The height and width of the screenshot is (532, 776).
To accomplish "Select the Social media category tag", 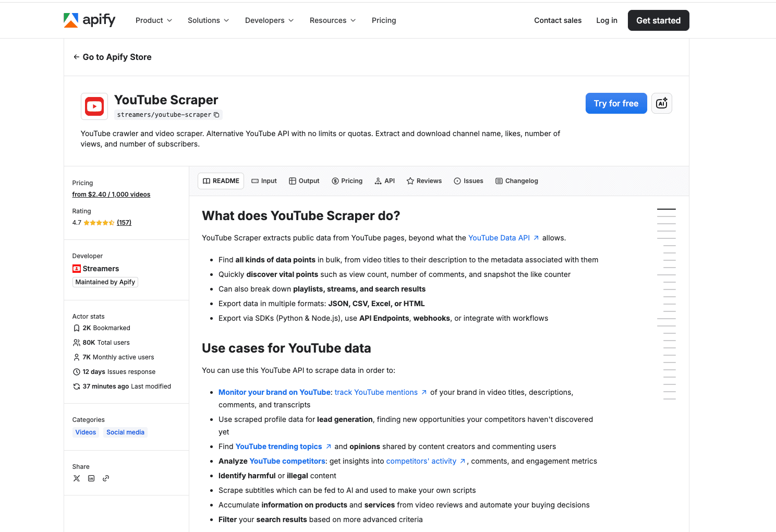I will click(x=125, y=432).
